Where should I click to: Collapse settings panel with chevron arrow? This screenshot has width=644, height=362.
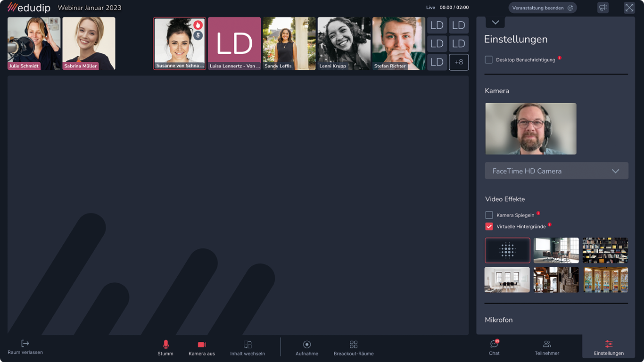pos(495,23)
